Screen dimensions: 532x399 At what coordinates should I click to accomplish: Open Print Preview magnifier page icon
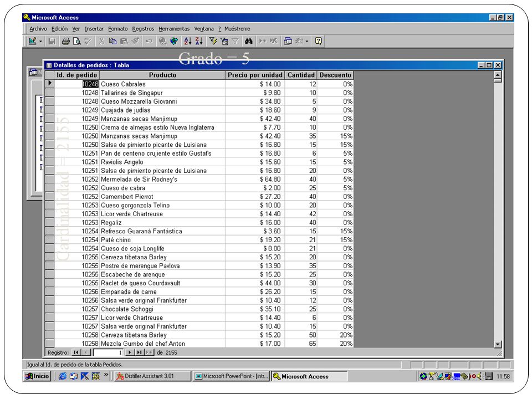pyautogui.click(x=77, y=42)
